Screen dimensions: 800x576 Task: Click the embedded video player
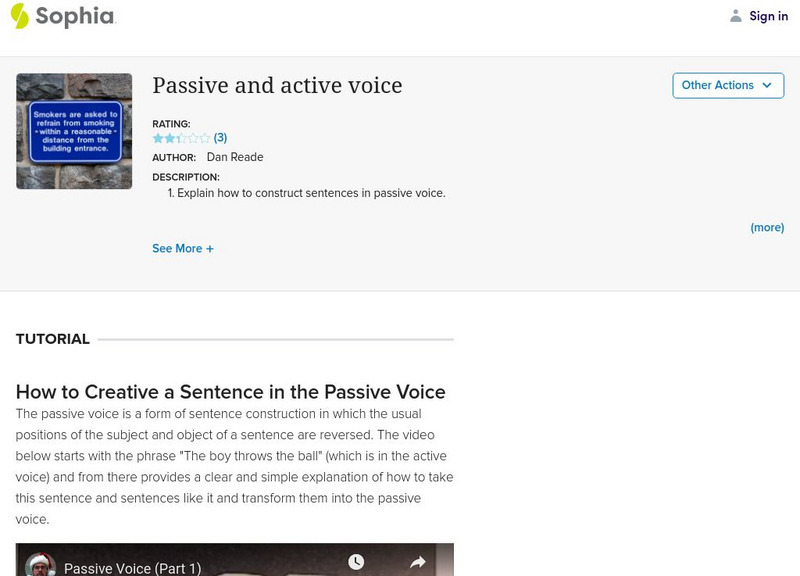(234, 560)
